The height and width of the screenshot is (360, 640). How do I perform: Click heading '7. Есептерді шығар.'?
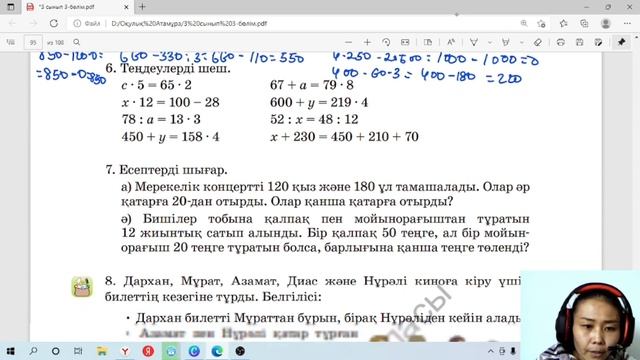pos(166,170)
